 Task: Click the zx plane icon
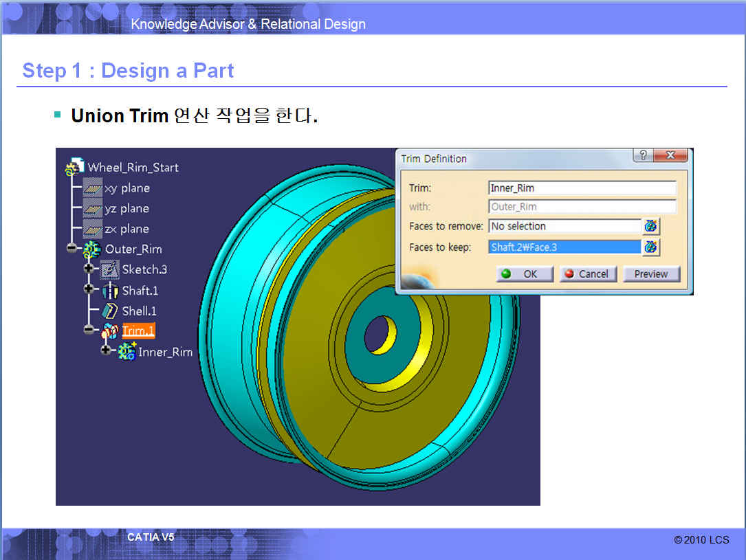tap(92, 229)
